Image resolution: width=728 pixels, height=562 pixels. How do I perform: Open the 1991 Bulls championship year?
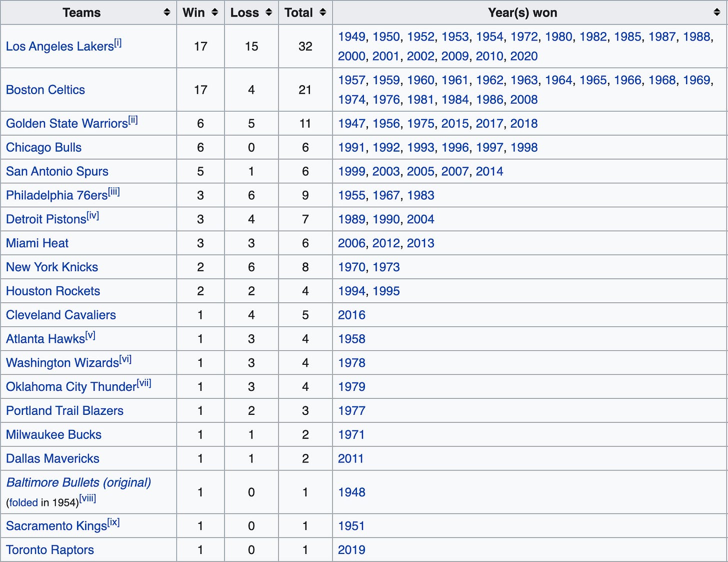coord(351,148)
